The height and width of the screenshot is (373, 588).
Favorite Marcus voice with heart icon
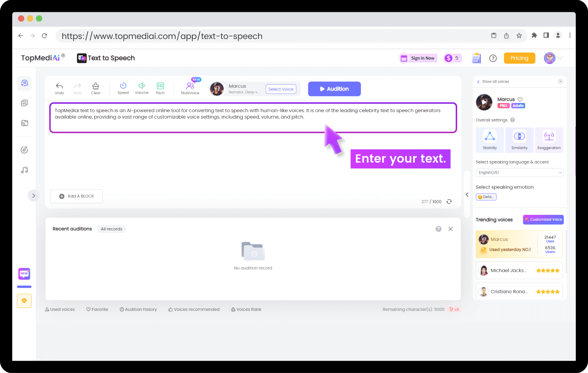(x=520, y=99)
